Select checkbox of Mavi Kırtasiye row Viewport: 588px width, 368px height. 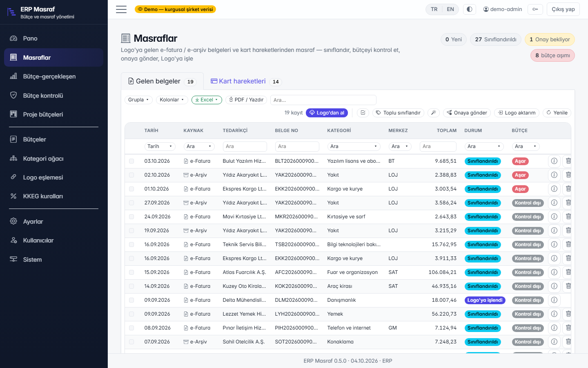[131, 217]
